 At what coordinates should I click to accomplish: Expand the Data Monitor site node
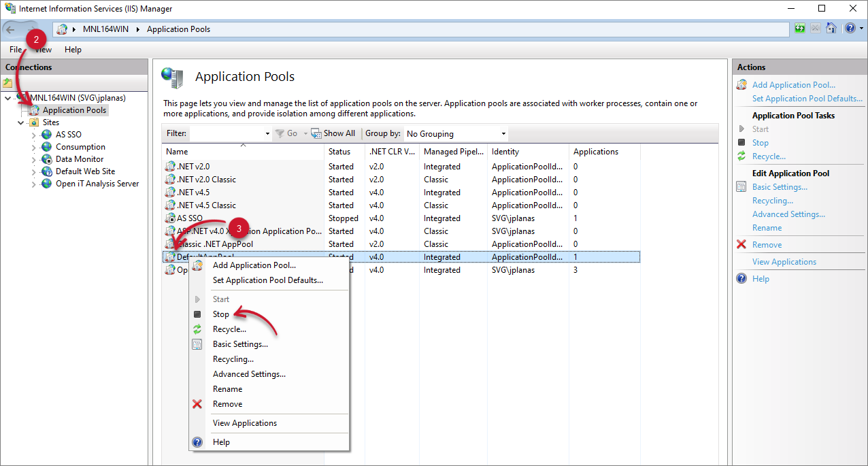coord(34,160)
